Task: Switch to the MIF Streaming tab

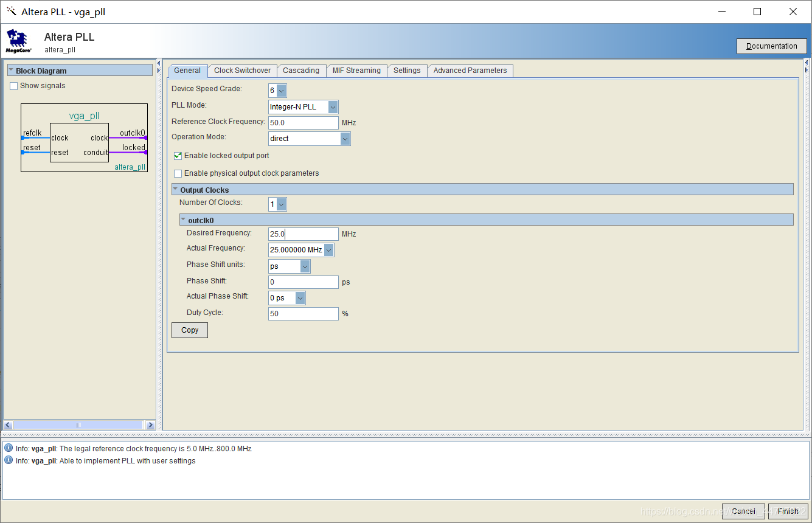Action: pyautogui.click(x=356, y=71)
